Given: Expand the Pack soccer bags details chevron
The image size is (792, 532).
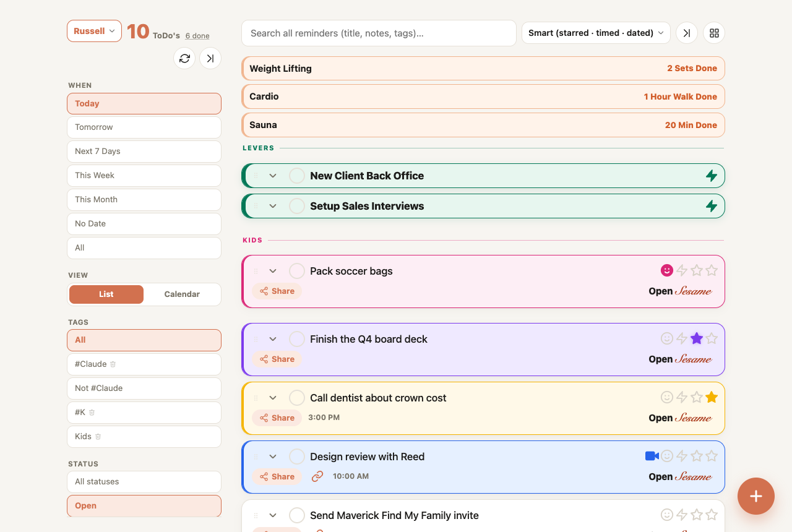Looking at the screenshot, I should (x=273, y=271).
